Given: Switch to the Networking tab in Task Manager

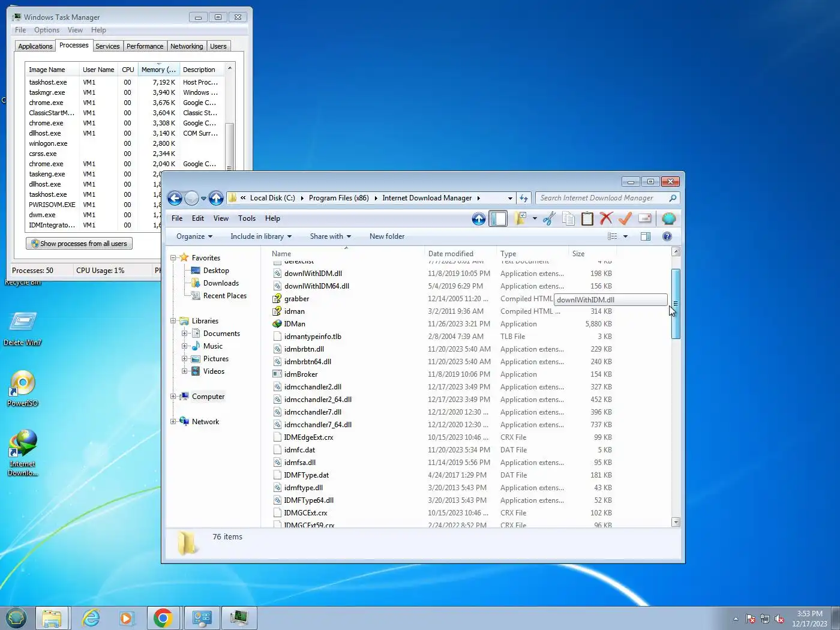Looking at the screenshot, I should point(187,46).
